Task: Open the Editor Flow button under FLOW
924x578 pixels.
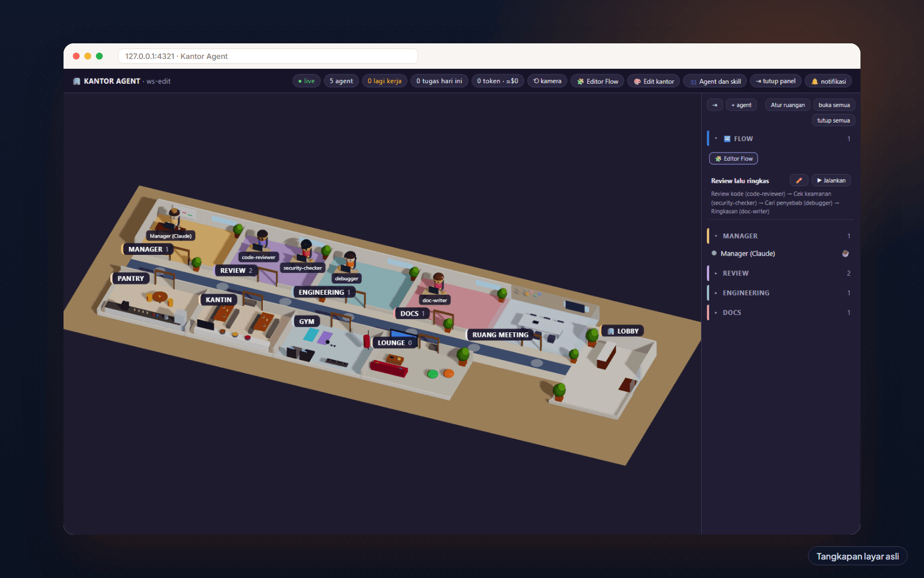Action: (733, 158)
